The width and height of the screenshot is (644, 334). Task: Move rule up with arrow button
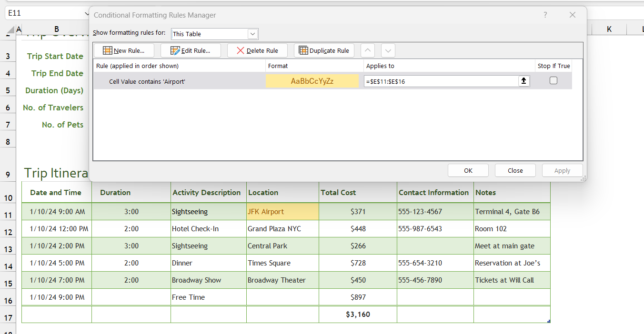coord(368,50)
